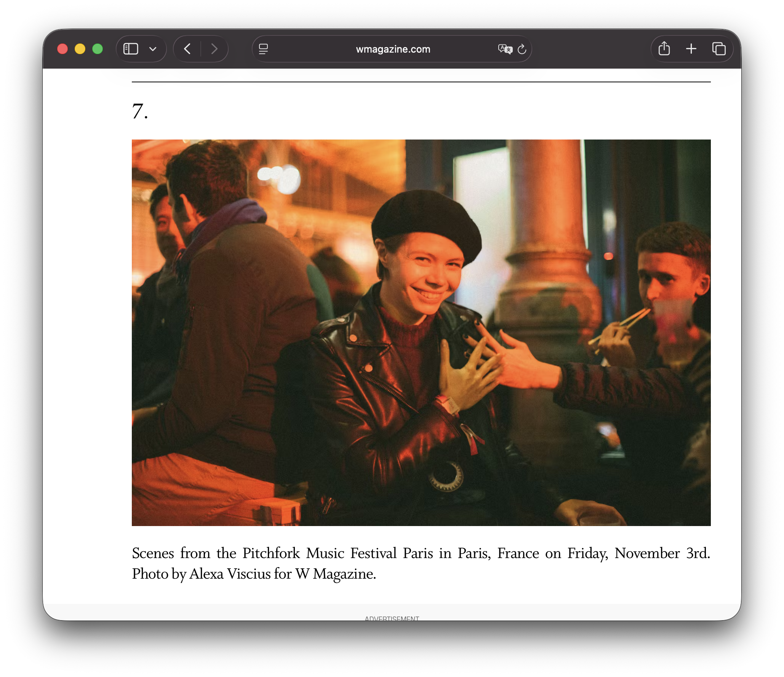This screenshot has height=677, width=784.
Task: Open a new tab with plus icon
Action: click(x=691, y=49)
